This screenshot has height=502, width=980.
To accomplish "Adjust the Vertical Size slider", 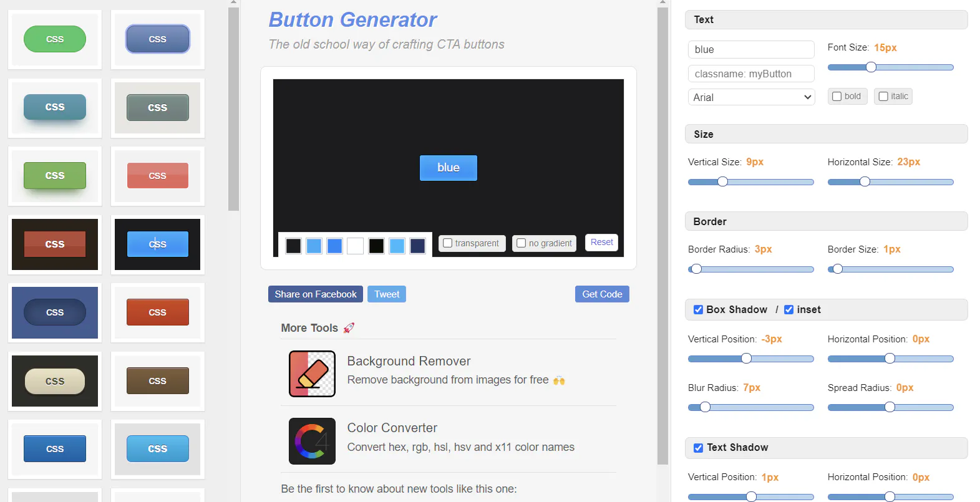I will click(751, 182).
